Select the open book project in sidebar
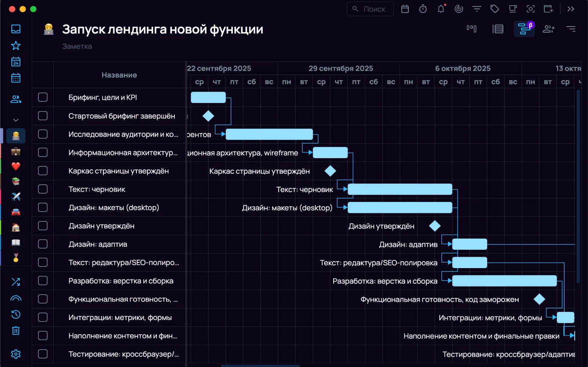The image size is (588, 367). click(x=16, y=242)
